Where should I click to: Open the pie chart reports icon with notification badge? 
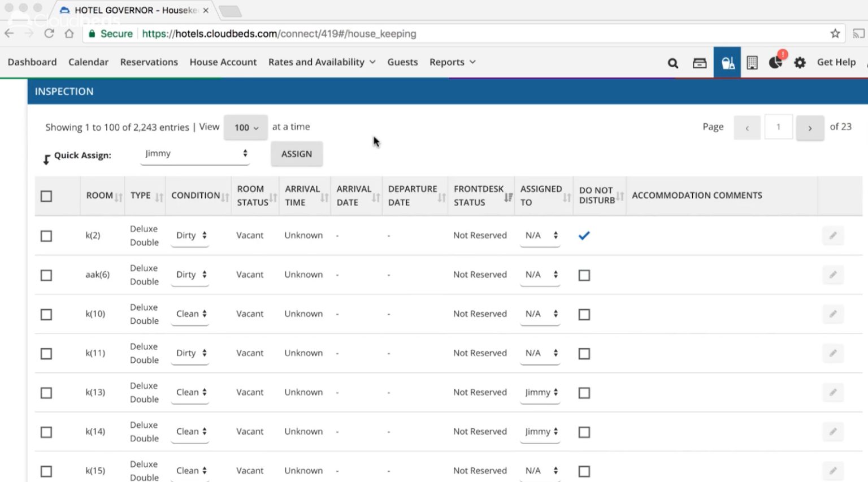point(775,63)
